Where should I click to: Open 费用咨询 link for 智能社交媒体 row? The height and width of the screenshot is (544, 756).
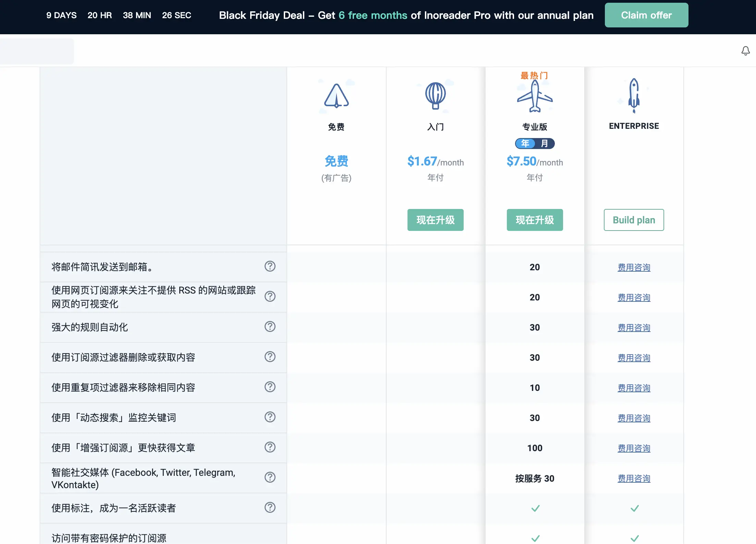pyautogui.click(x=634, y=478)
